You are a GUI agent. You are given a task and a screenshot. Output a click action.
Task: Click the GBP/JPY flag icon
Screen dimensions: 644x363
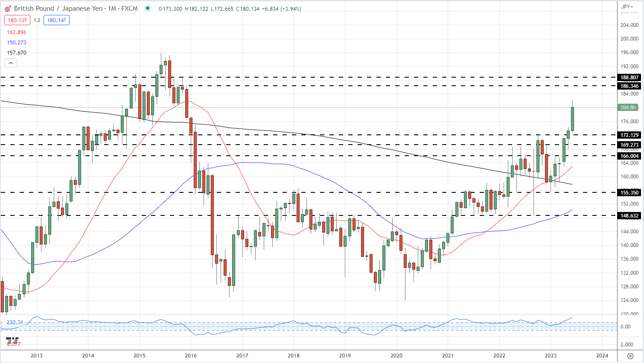point(7,9)
